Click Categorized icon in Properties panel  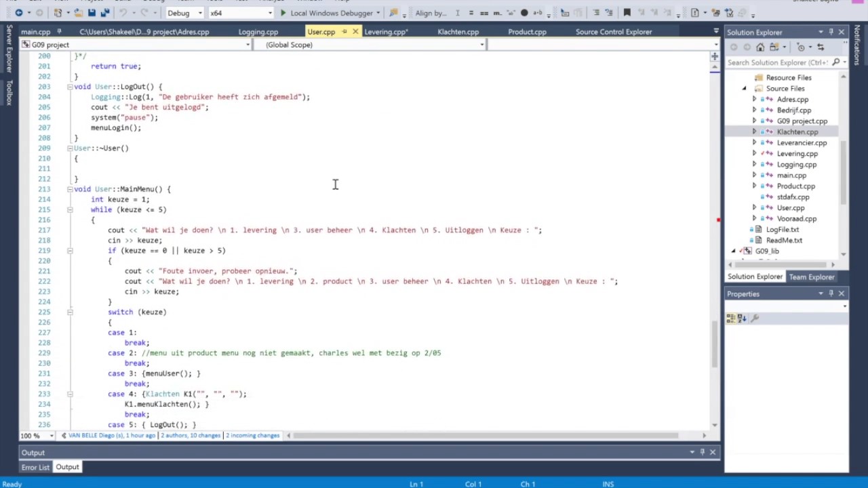(x=732, y=318)
